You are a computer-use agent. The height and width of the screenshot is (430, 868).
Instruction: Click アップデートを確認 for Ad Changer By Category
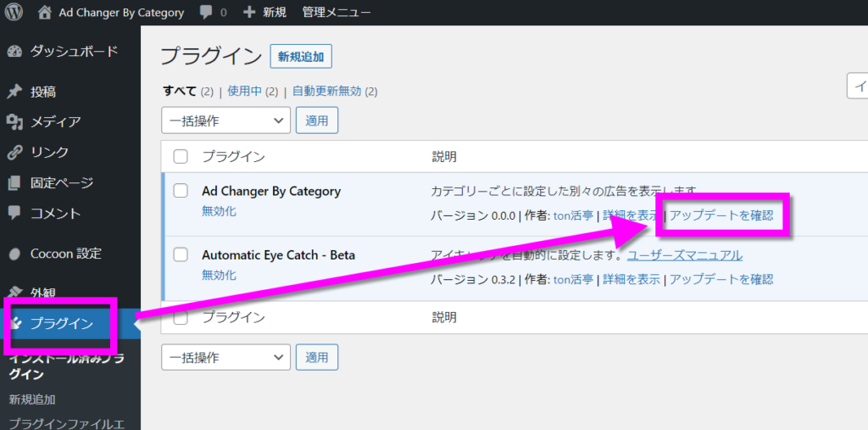click(x=721, y=215)
